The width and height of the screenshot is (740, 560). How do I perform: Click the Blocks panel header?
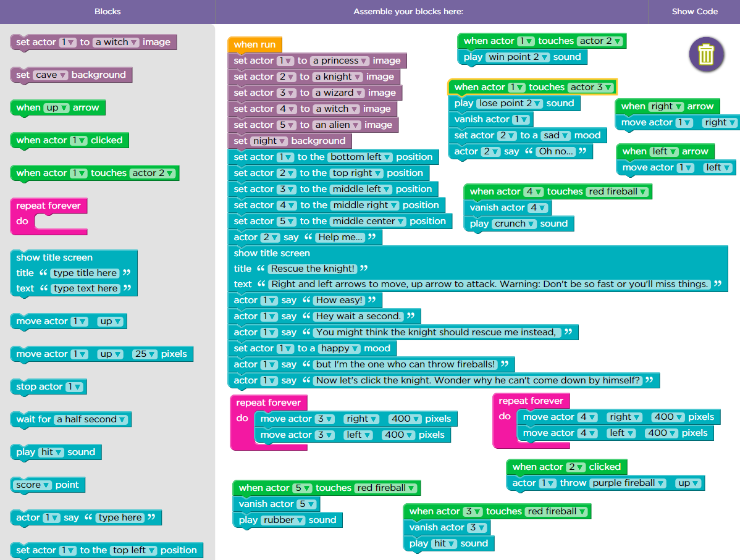tap(107, 11)
